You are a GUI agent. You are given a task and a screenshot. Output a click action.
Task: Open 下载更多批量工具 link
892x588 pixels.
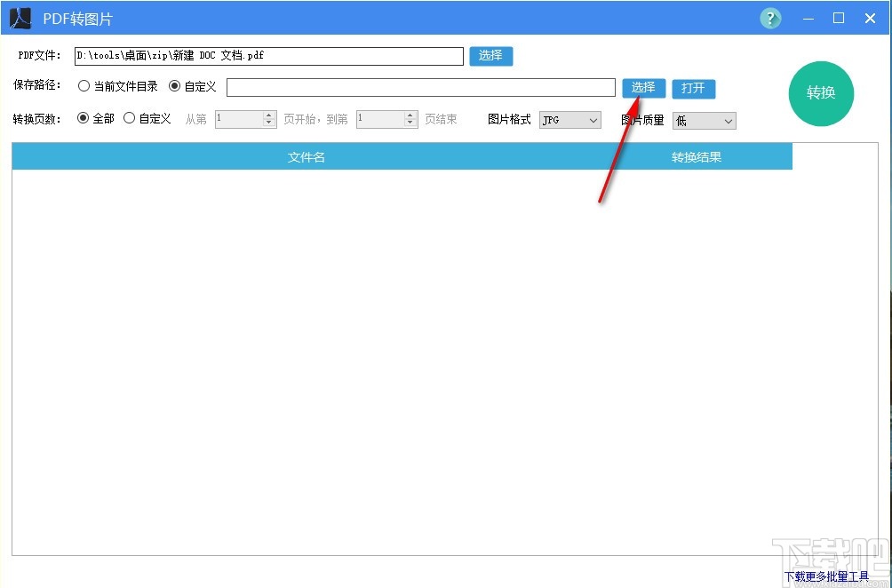826,576
